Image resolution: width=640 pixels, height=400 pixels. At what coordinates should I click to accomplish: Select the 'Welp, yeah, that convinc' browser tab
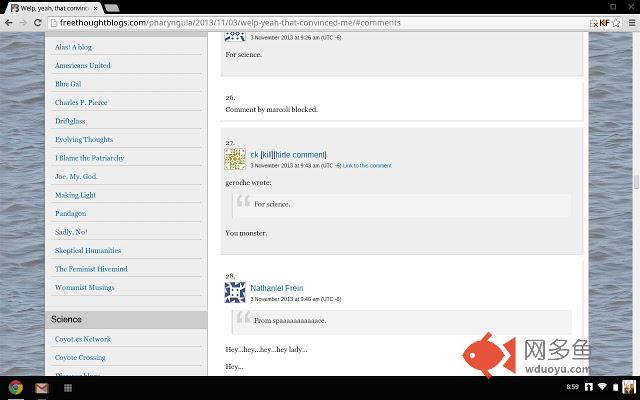(50, 7)
